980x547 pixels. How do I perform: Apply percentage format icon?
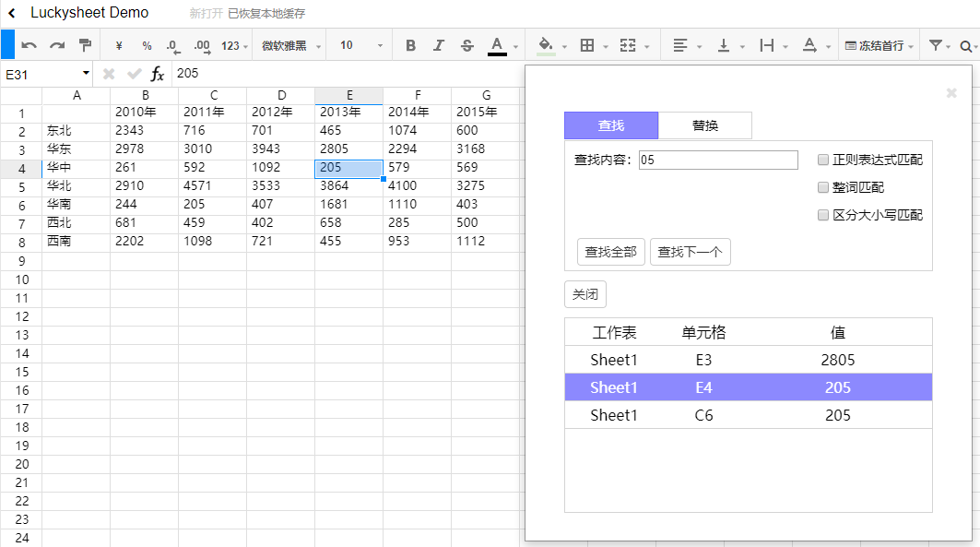146,44
